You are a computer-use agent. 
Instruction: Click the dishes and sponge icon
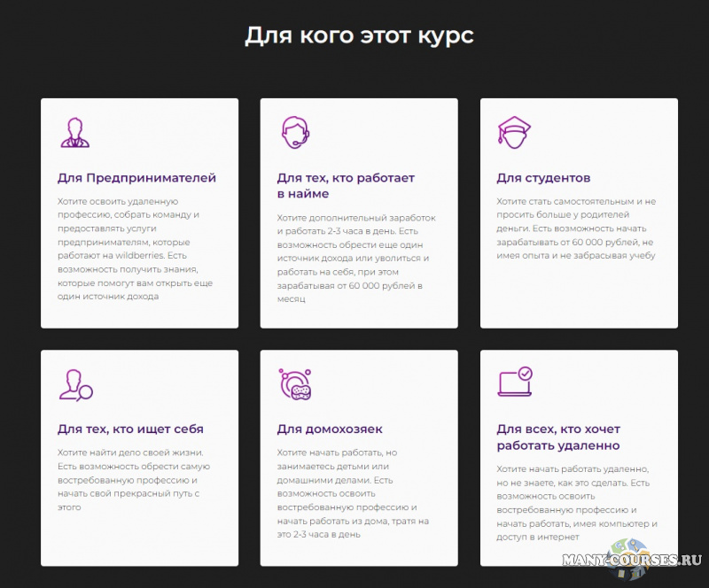pos(293,384)
